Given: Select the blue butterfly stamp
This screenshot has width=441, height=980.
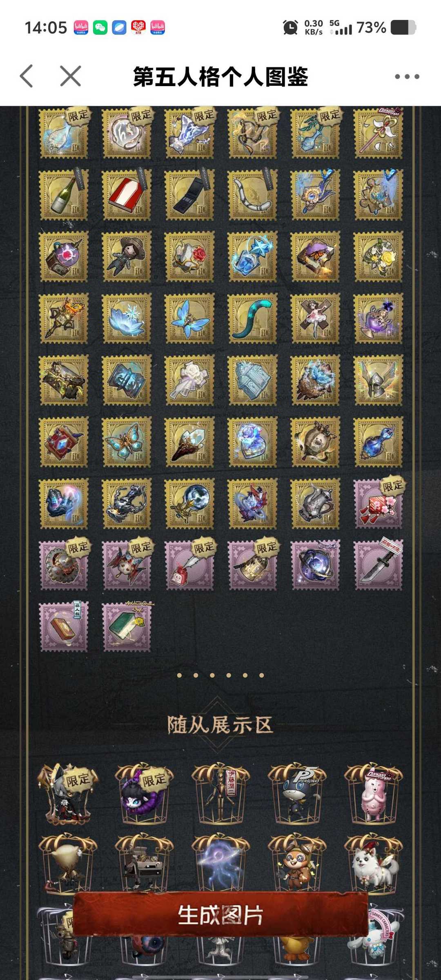Looking at the screenshot, I should click(189, 318).
